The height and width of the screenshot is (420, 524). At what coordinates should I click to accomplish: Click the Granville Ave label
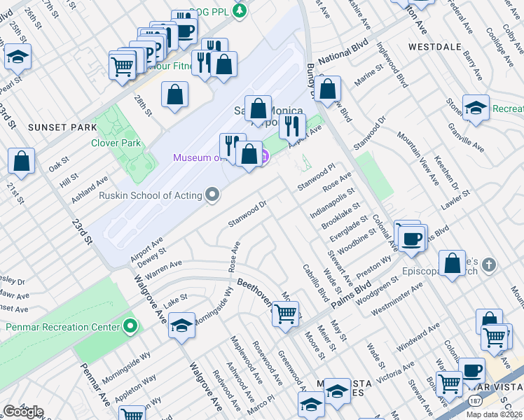tap(466, 138)
